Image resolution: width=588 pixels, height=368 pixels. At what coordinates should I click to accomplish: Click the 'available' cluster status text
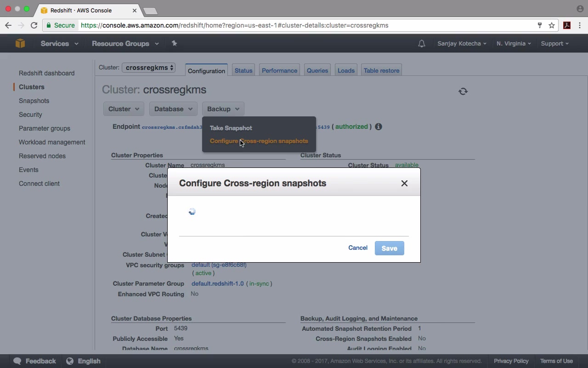(407, 165)
